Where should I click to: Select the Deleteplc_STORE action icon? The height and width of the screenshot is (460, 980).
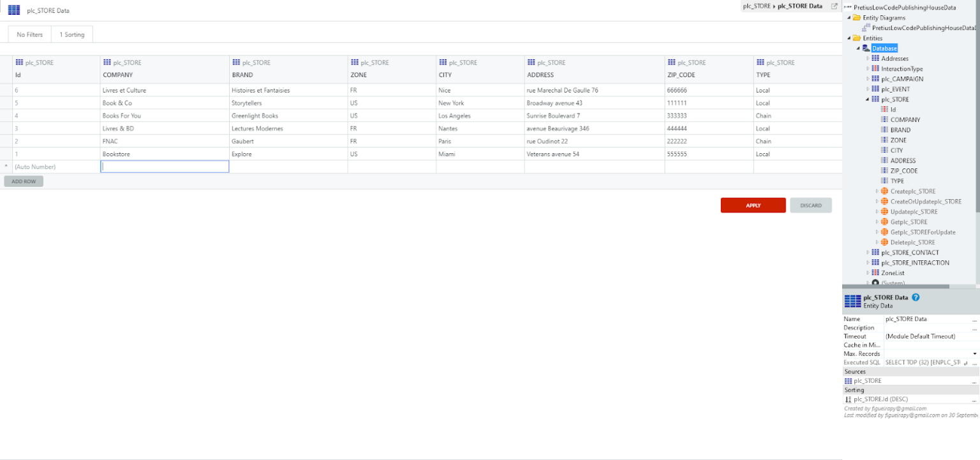[884, 242]
